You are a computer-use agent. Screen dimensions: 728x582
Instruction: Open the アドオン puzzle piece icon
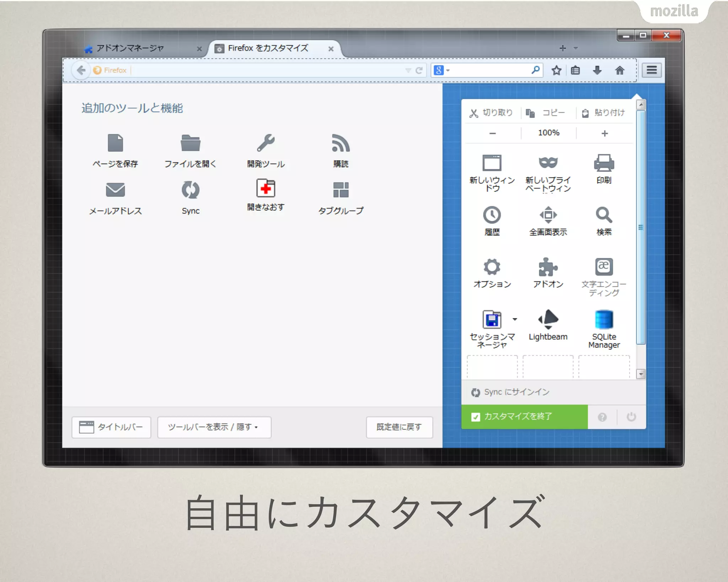548,267
